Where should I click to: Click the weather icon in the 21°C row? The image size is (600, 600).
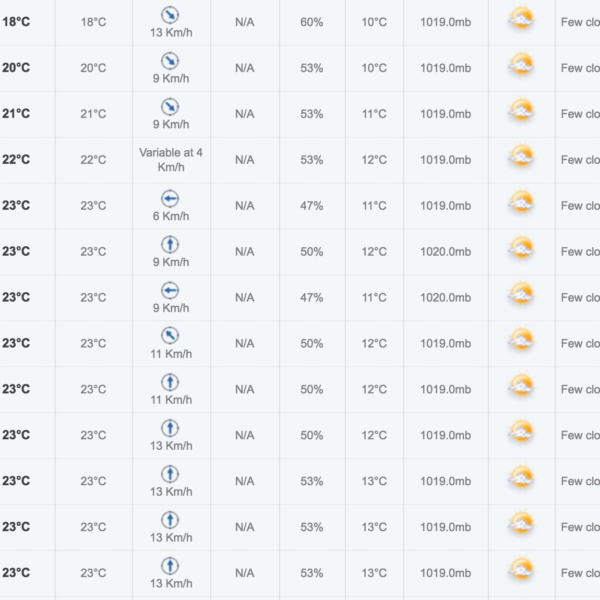click(x=521, y=111)
